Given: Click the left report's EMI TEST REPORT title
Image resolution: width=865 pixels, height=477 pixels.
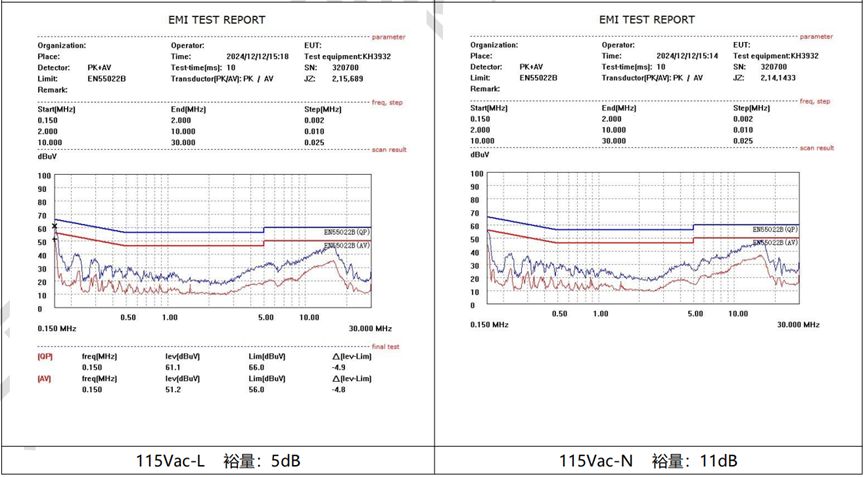Looking at the screenshot, I should pos(217,19).
